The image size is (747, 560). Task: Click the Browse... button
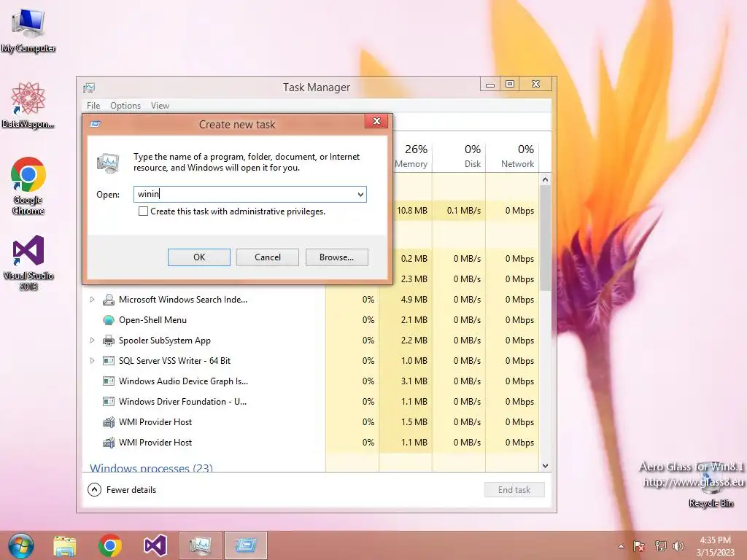pos(337,257)
